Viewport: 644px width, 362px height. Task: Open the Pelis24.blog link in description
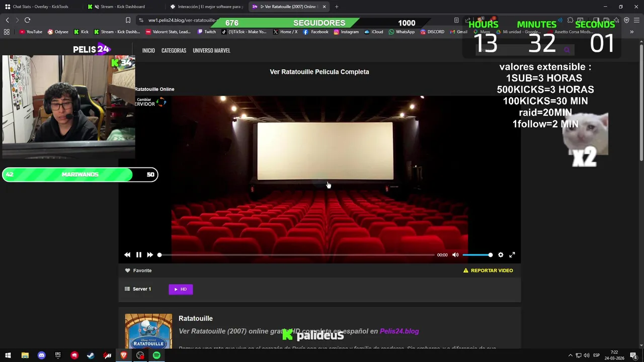tap(399, 331)
